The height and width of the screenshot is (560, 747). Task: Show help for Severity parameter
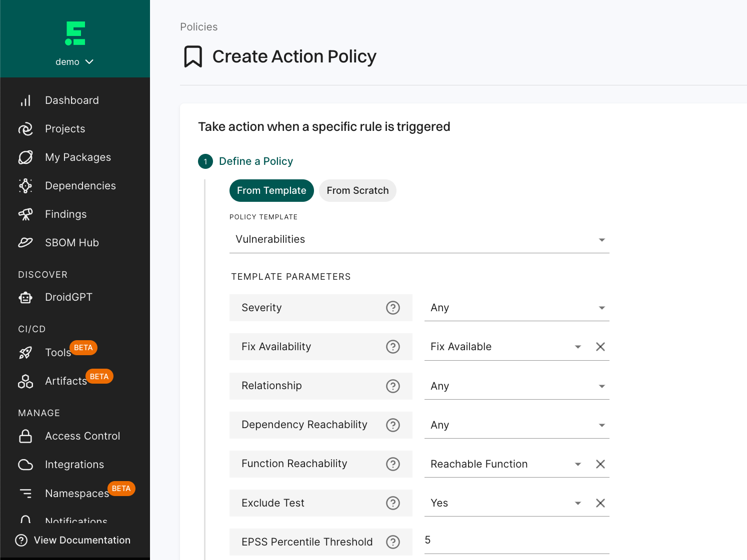click(393, 308)
